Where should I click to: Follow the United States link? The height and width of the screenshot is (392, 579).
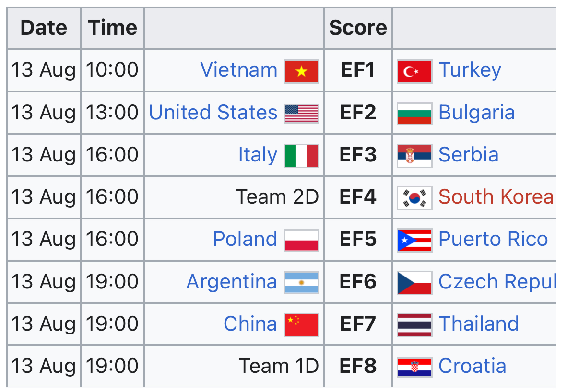(x=213, y=113)
